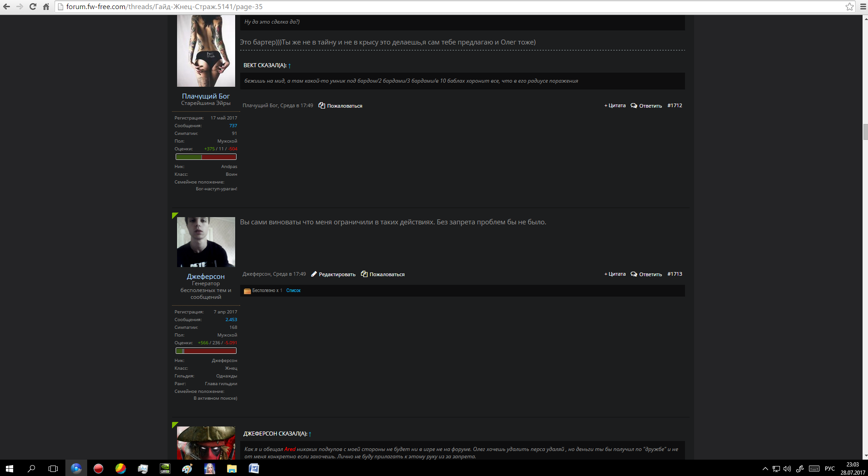The height and width of the screenshot is (476, 868).
Task: Open the browser hamburger menu
Action: [863, 6]
